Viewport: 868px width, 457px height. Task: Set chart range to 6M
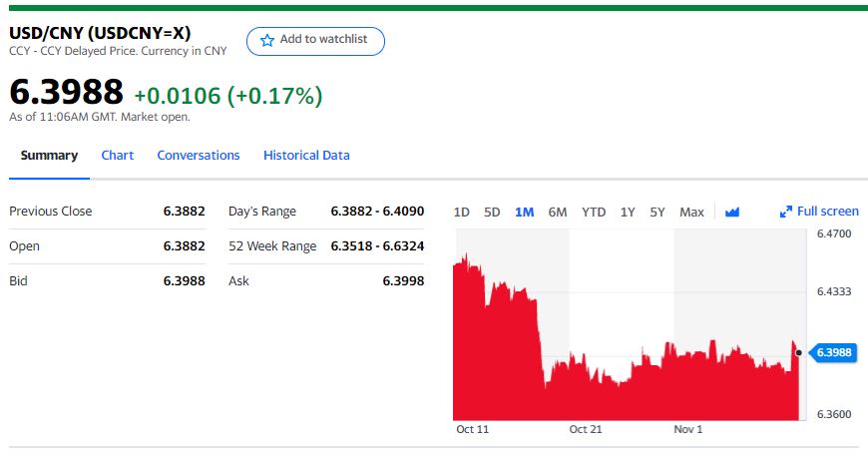pos(558,212)
